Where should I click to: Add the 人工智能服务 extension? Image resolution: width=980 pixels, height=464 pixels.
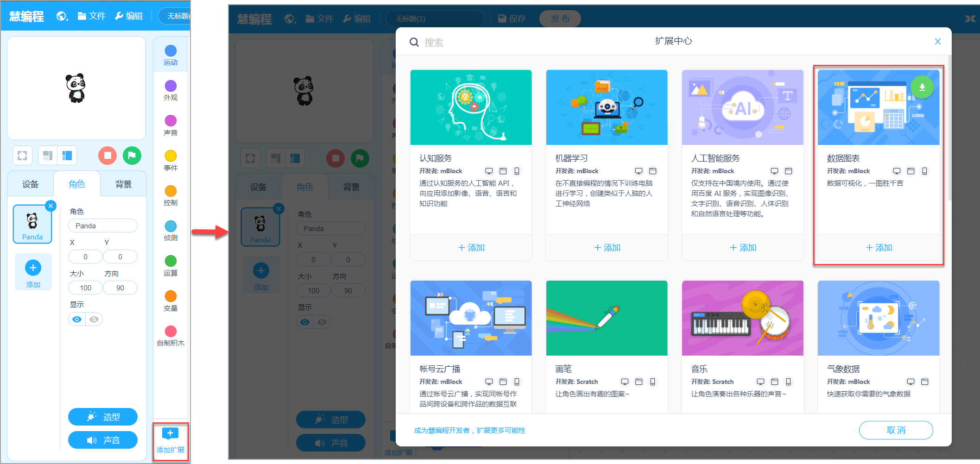tap(743, 248)
